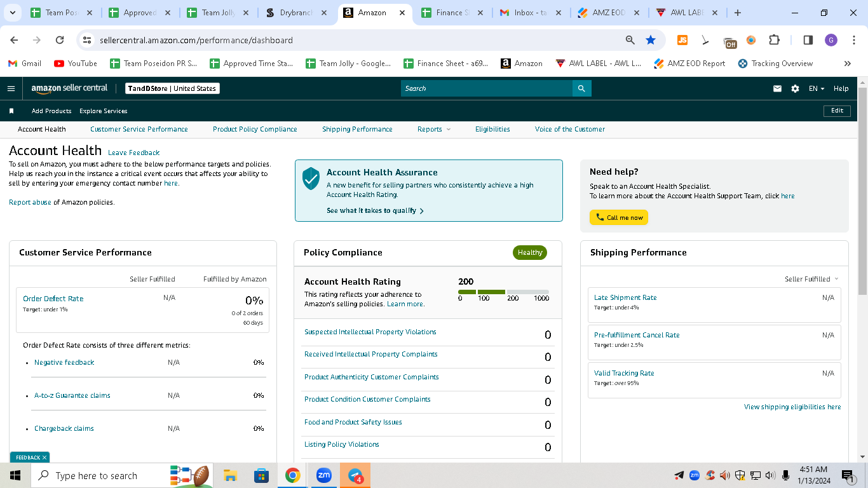Open the orange round extension icon in Chrome
868x488 pixels.
pyautogui.click(x=751, y=40)
